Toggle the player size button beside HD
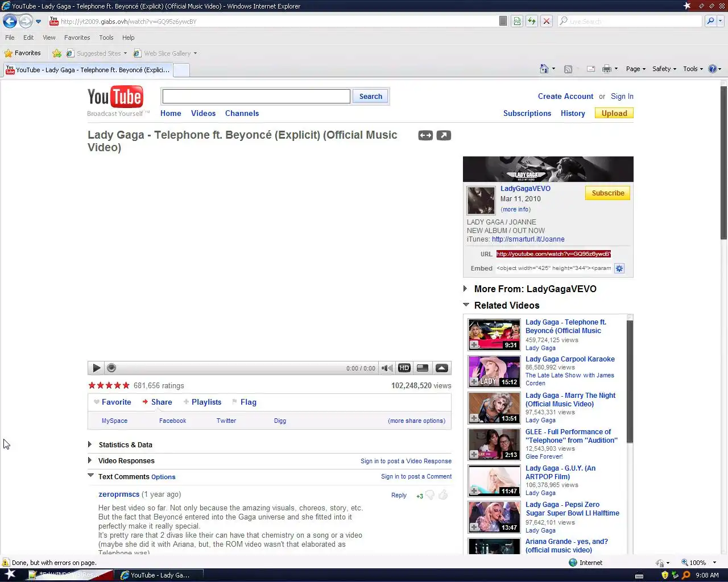This screenshot has width=728, height=582. pos(423,368)
